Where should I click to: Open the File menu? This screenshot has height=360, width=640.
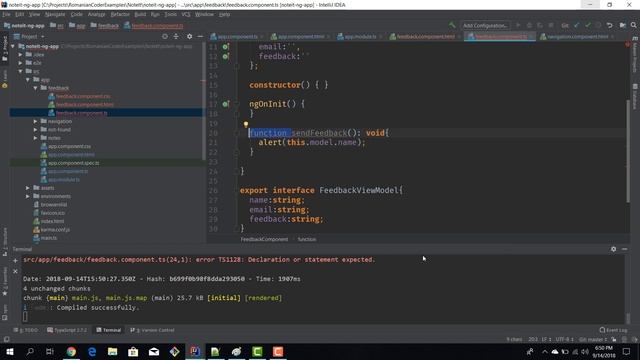pos(6,14)
